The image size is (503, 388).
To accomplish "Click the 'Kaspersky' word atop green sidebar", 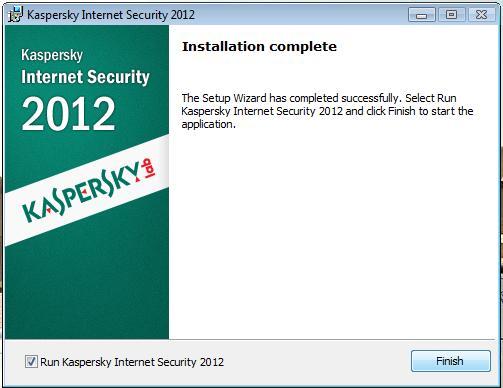I will 52,55.
